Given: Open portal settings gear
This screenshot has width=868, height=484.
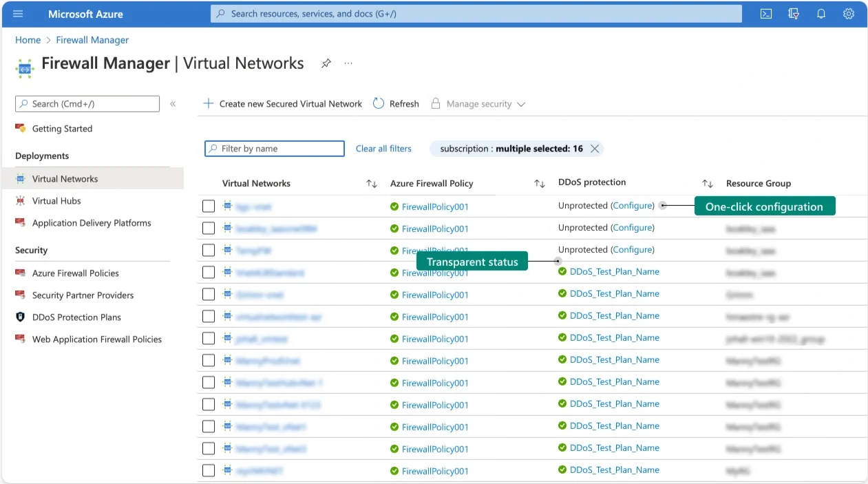Looking at the screenshot, I should [849, 14].
